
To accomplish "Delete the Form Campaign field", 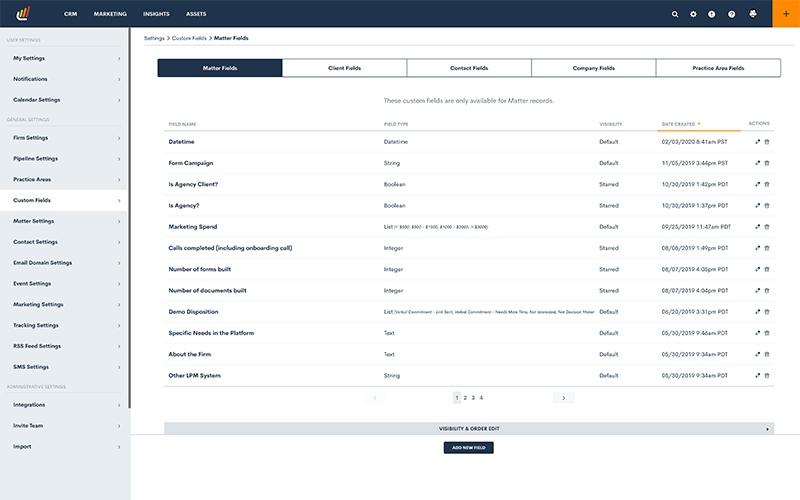I will [767, 163].
